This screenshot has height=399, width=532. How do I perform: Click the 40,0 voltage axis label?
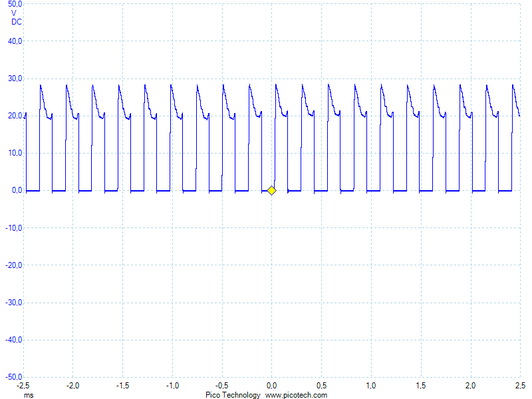[15, 41]
